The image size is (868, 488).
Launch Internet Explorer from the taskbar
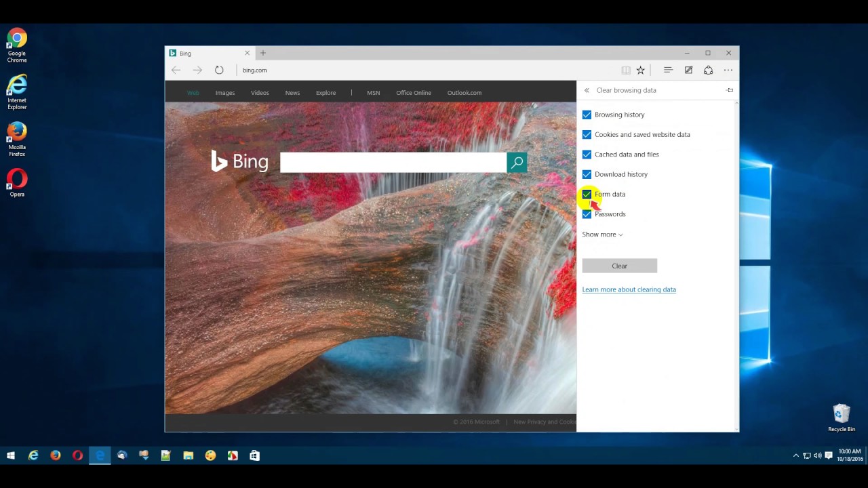[x=33, y=455]
